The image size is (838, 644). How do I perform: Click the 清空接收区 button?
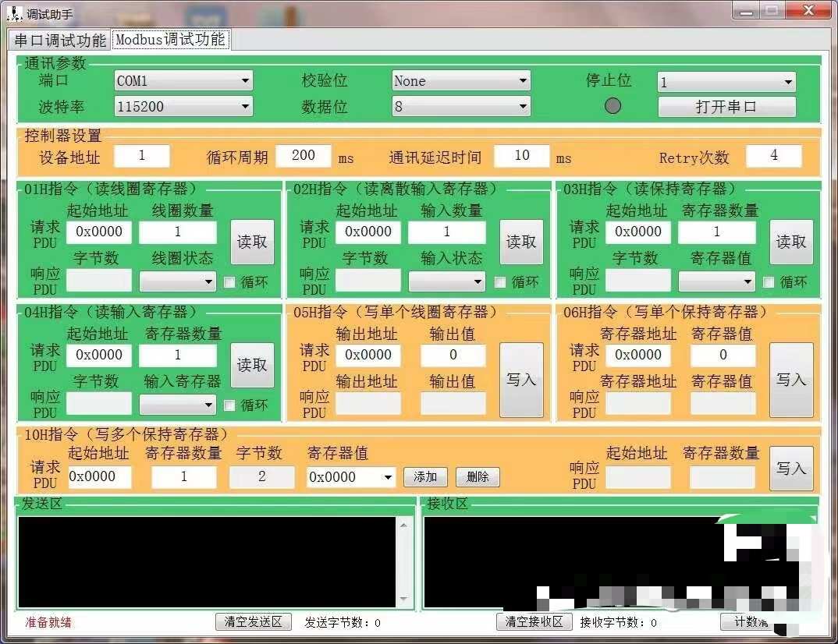point(534,622)
